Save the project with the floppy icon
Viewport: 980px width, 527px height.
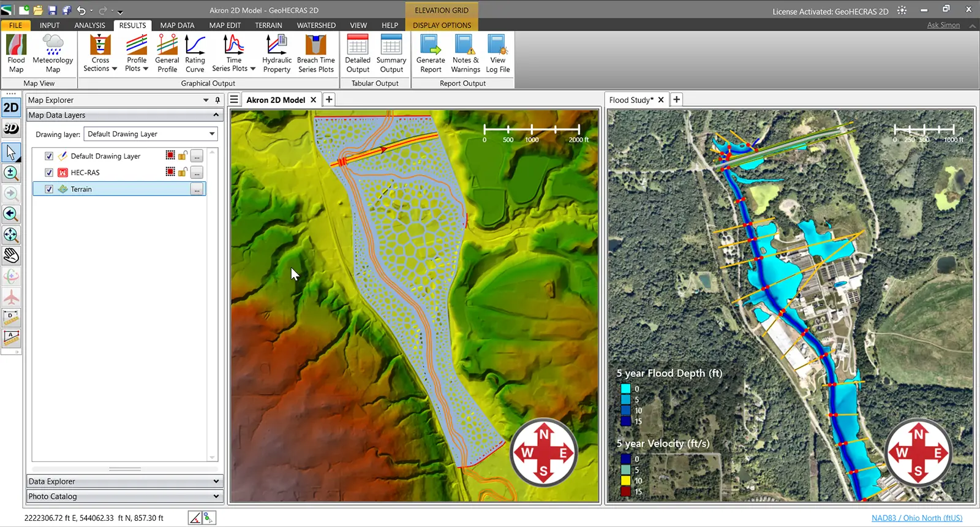pyautogui.click(x=53, y=10)
